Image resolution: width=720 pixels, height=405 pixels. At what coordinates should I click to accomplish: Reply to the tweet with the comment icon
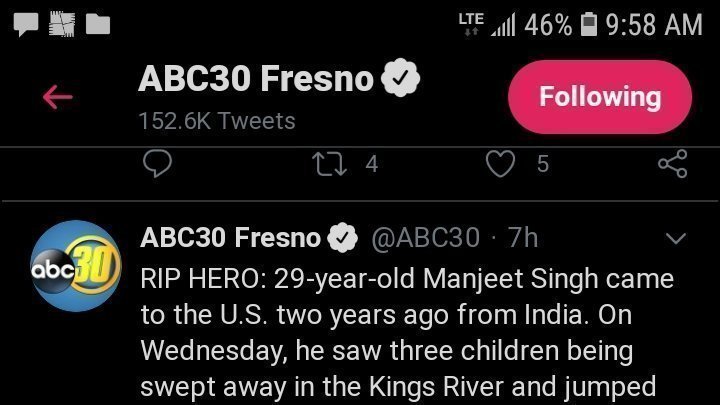click(x=156, y=163)
